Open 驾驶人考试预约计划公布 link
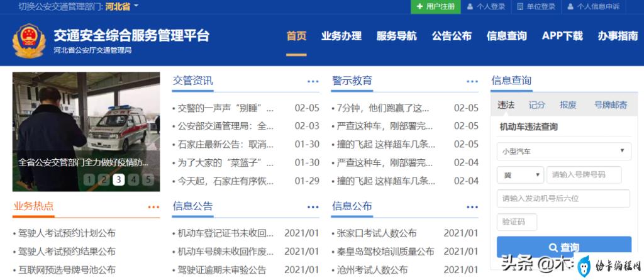Screen dimensions: 644x280 click(x=67, y=233)
